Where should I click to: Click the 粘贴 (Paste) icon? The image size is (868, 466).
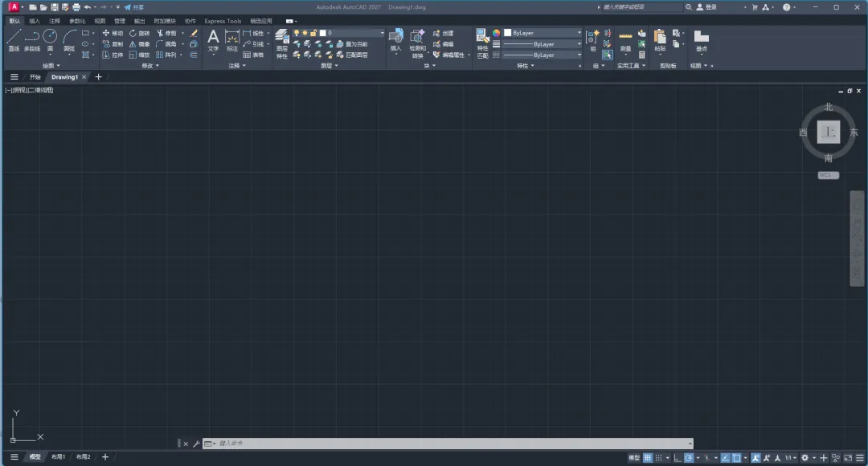(660, 40)
